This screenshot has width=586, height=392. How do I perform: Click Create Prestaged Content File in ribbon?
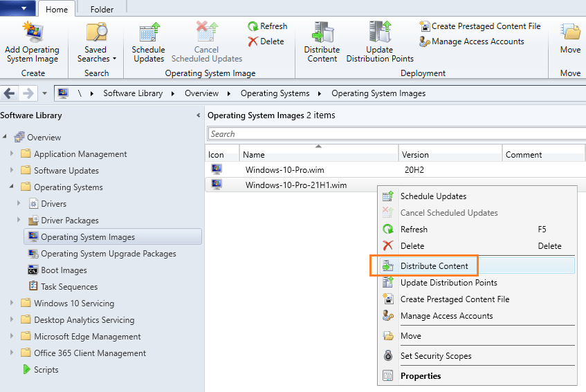coord(480,26)
